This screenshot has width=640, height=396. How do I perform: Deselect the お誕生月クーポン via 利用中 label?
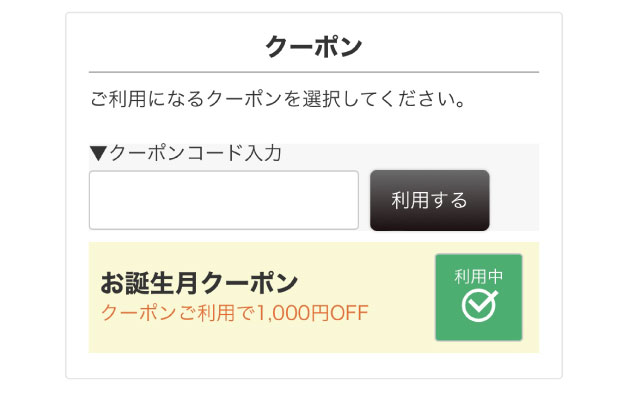tap(478, 277)
